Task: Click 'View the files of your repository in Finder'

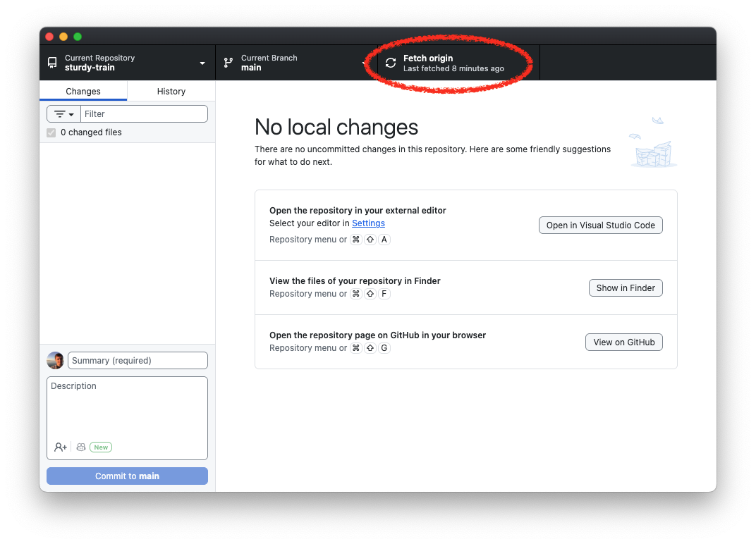Action: coord(355,281)
